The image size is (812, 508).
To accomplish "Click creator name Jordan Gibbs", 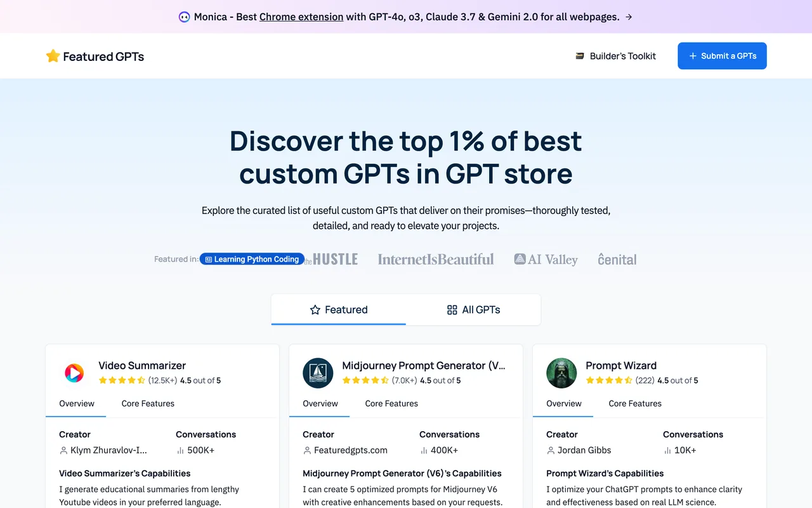I will (x=584, y=450).
